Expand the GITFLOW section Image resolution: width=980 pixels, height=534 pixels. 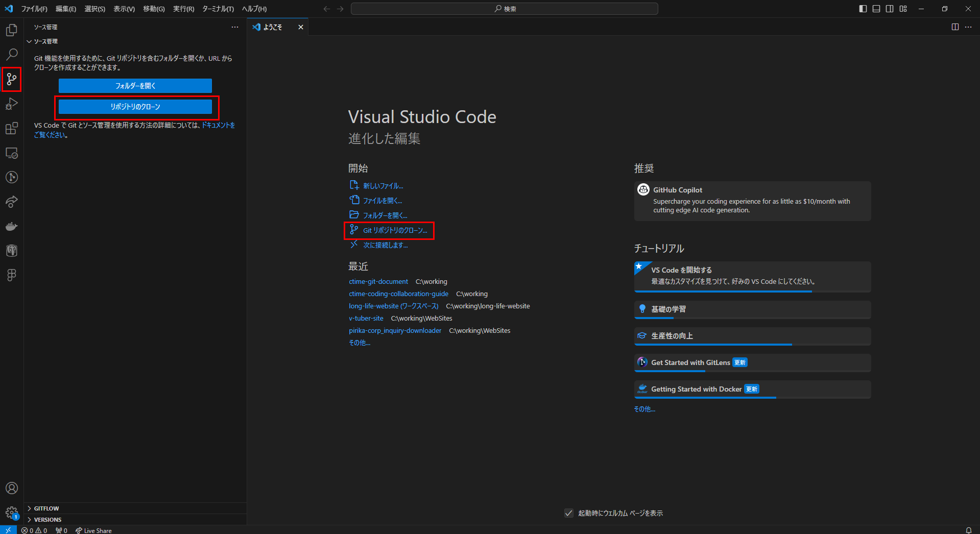point(46,508)
